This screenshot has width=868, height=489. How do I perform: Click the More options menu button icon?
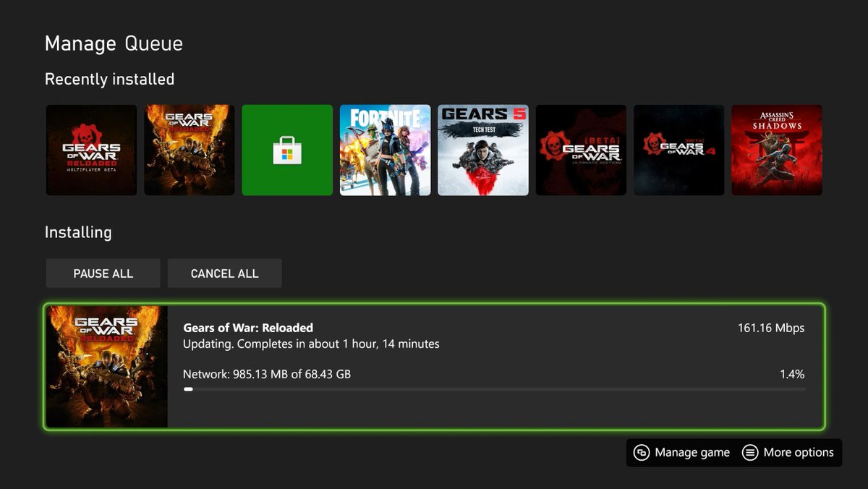coord(750,453)
